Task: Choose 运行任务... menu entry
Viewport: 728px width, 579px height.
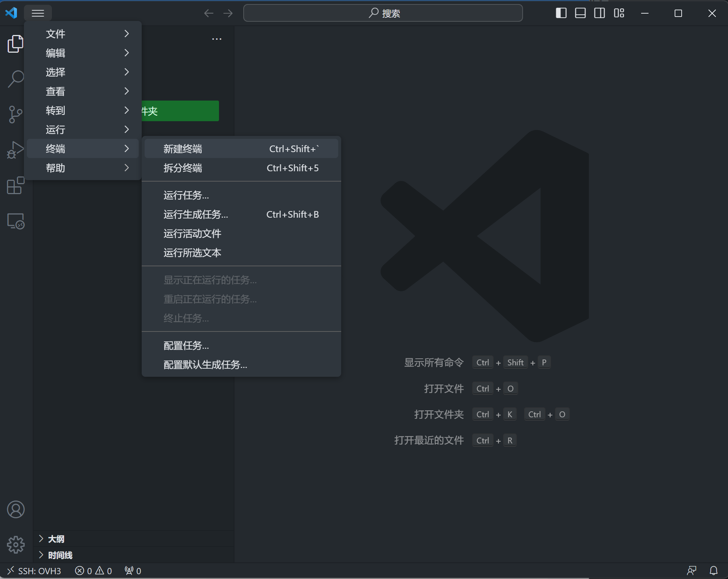Action: (186, 195)
